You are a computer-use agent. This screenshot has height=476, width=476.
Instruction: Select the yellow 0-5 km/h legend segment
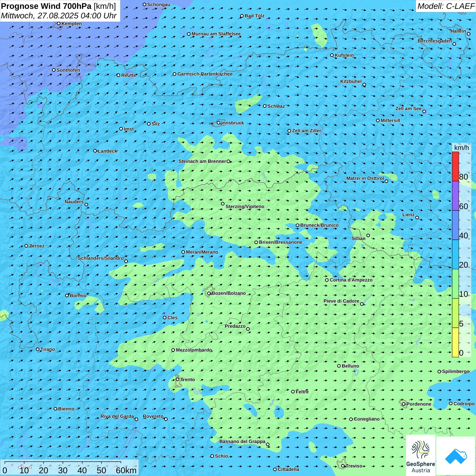[455, 342]
